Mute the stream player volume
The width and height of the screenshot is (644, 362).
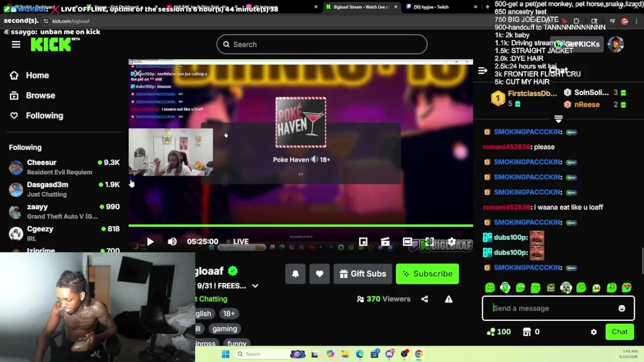172,242
